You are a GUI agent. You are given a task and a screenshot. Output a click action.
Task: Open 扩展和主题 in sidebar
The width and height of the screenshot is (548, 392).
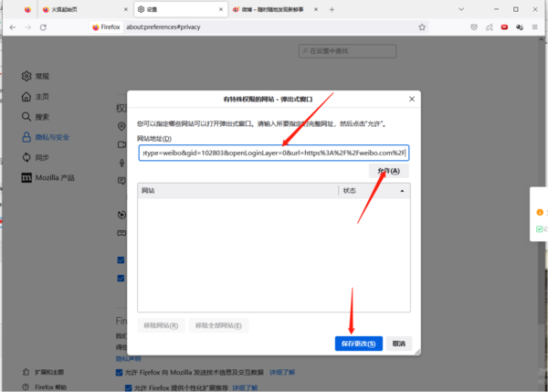(x=43, y=372)
